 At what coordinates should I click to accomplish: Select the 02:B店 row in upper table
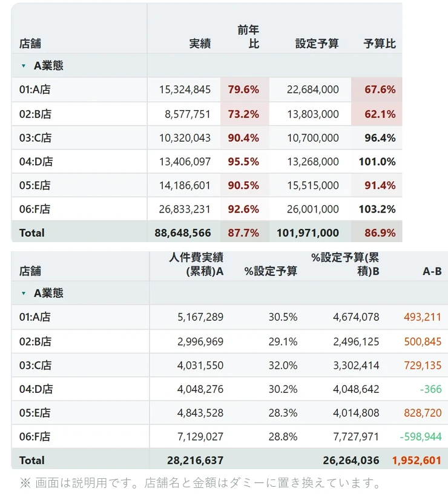pyautogui.click(x=206, y=114)
